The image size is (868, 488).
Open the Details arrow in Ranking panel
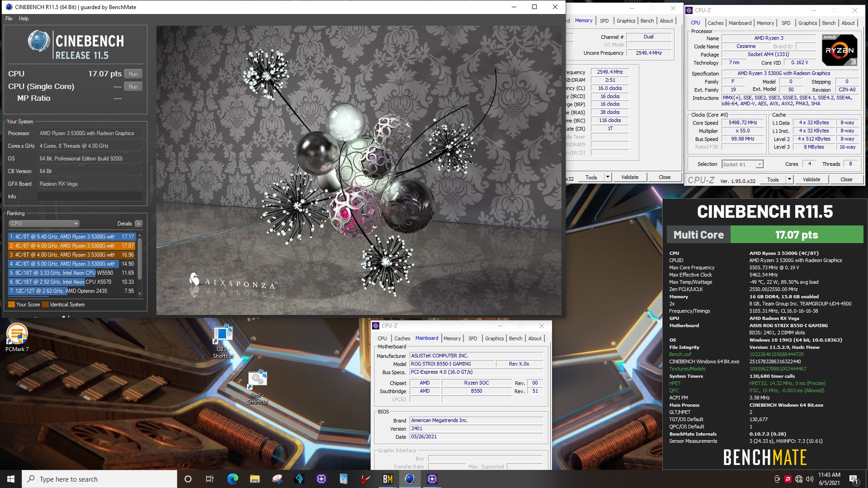139,224
